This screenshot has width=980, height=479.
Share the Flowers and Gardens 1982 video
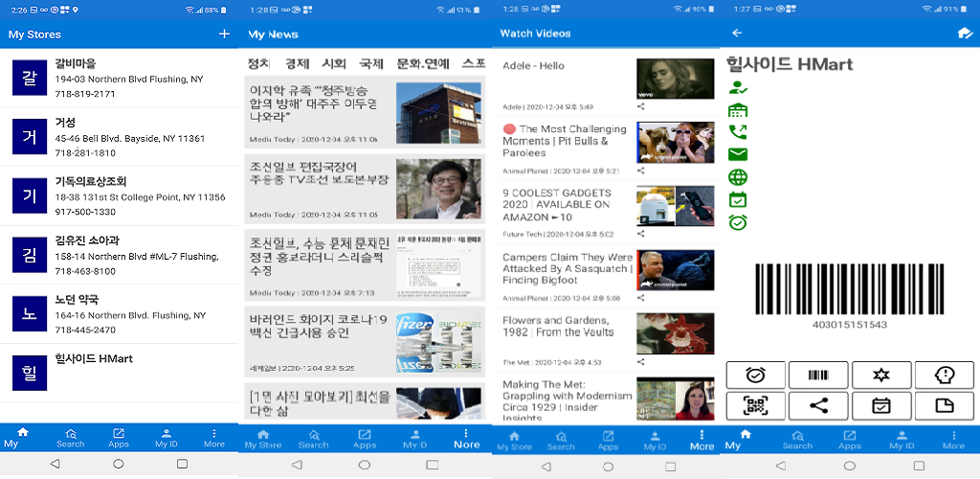640,361
